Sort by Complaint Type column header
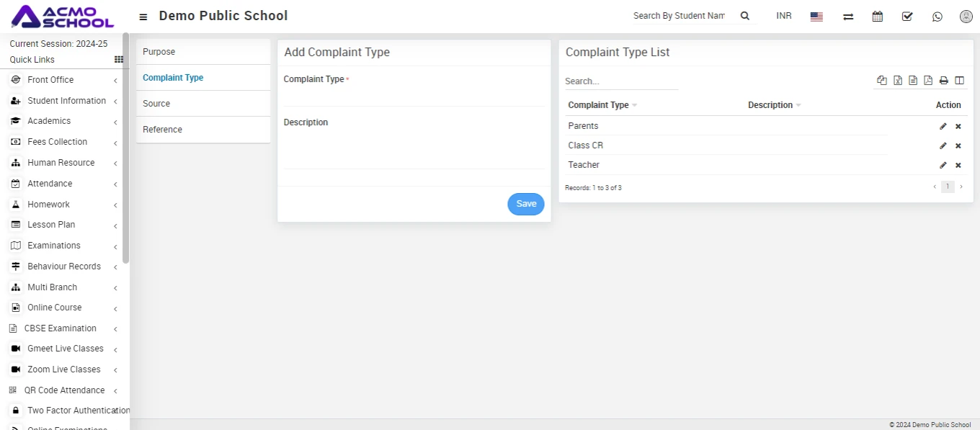The height and width of the screenshot is (430, 980). click(x=598, y=105)
